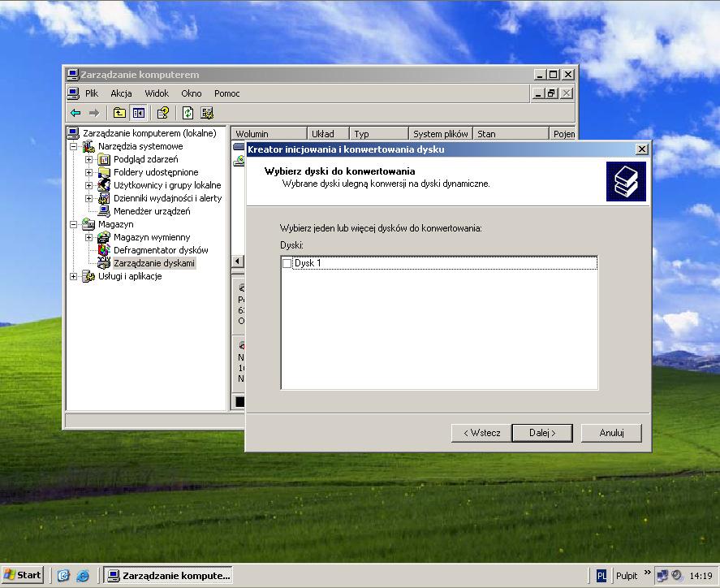Sort by the Układ column header
720x588 pixels.
click(x=328, y=134)
